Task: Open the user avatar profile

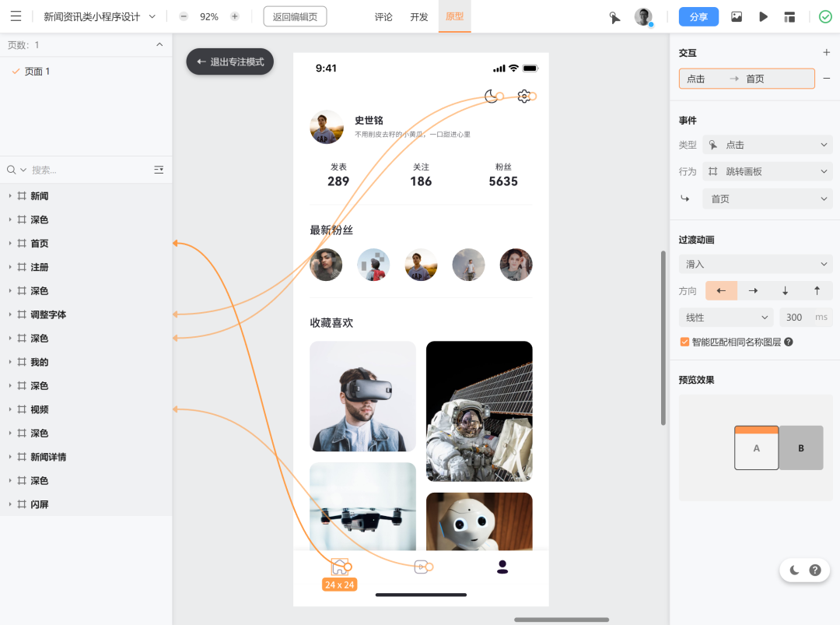Action: 643,16
